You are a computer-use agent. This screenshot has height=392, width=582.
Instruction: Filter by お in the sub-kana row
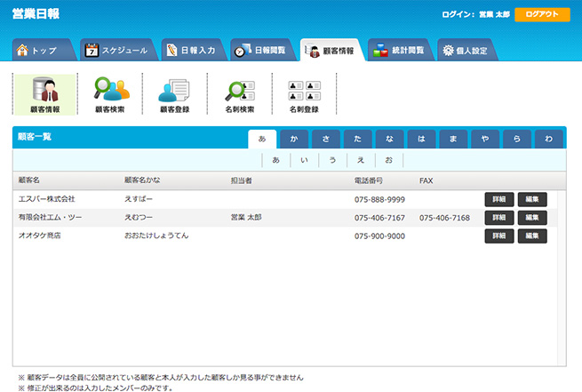pos(388,160)
